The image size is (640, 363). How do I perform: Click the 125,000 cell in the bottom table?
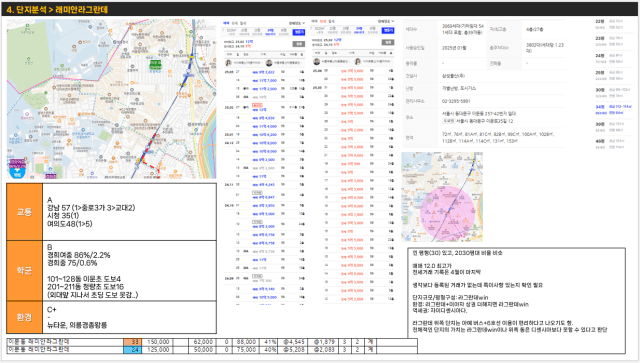tap(157, 350)
